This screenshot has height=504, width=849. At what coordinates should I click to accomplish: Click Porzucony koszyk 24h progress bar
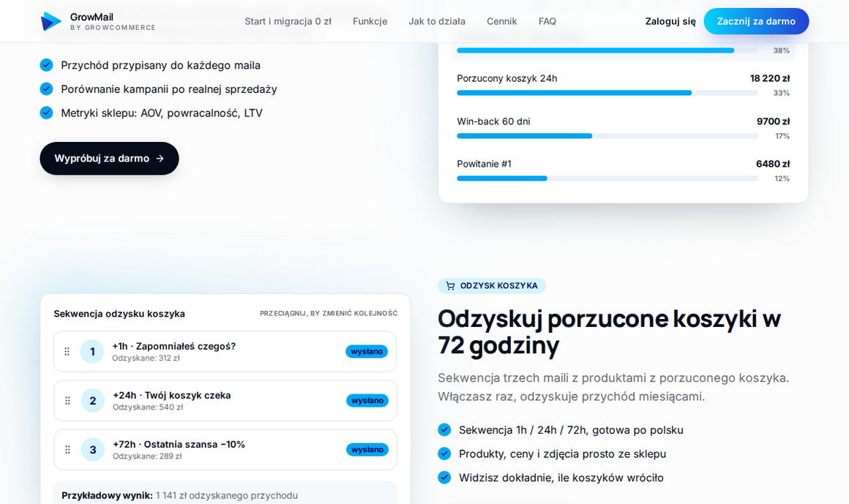coord(607,93)
